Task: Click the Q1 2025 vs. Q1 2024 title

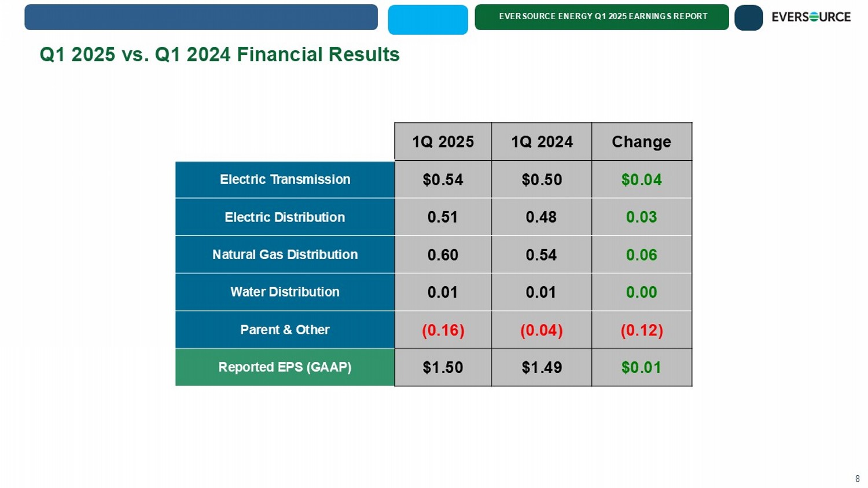Action: pos(219,54)
